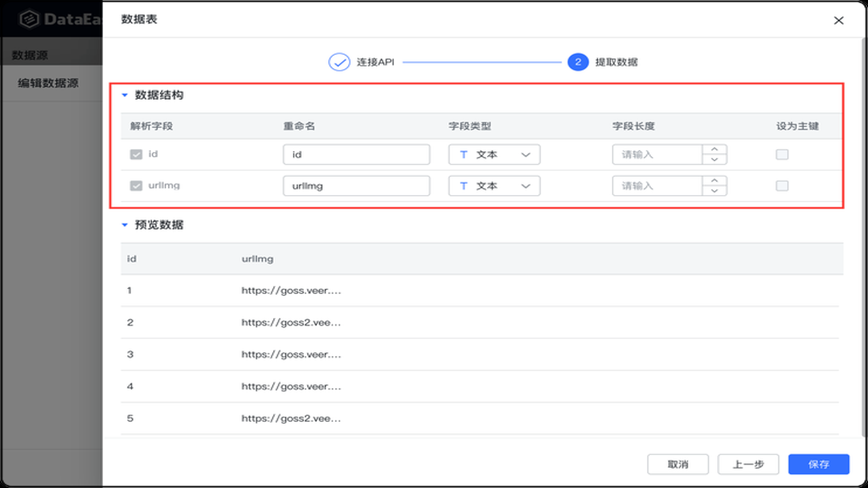Image resolution: width=868 pixels, height=488 pixels.
Task: Click field length input in id row
Action: point(656,155)
